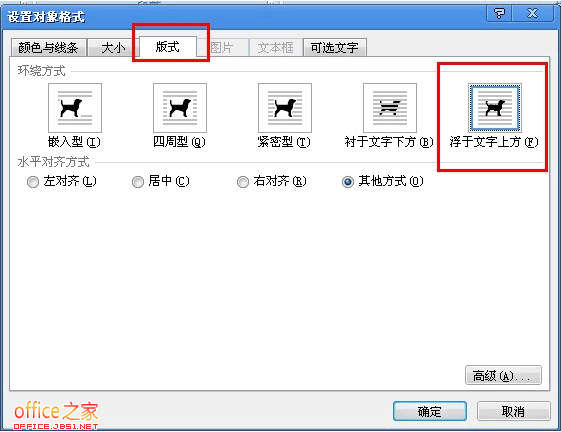The width and height of the screenshot is (561, 432).
Task: Click the disabled 文本框 tab
Action: (275, 47)
